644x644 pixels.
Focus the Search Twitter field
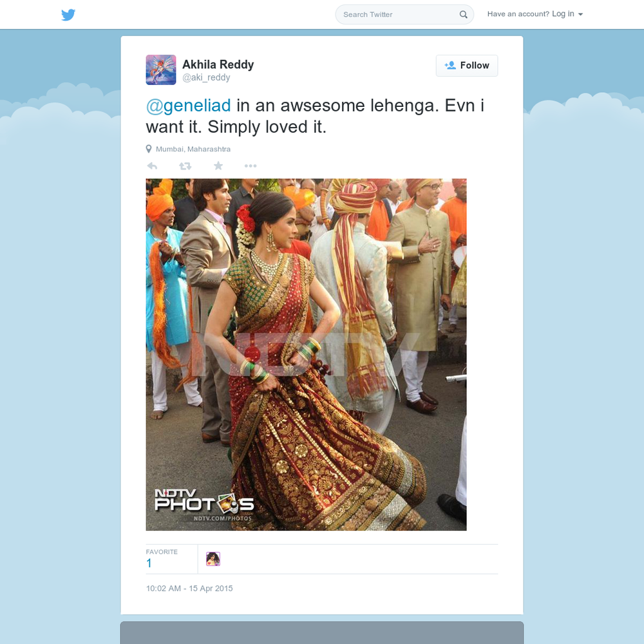point(404,15)
